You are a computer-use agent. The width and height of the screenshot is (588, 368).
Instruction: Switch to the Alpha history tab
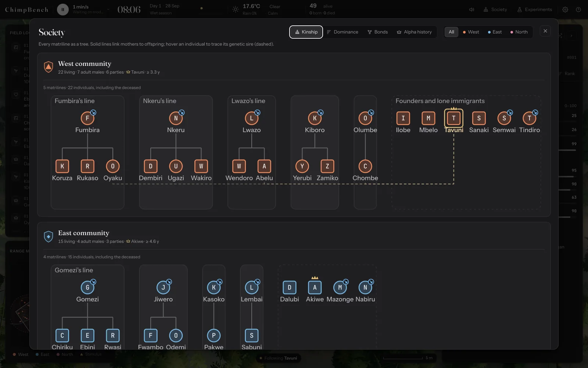click(x=414, y=32)
